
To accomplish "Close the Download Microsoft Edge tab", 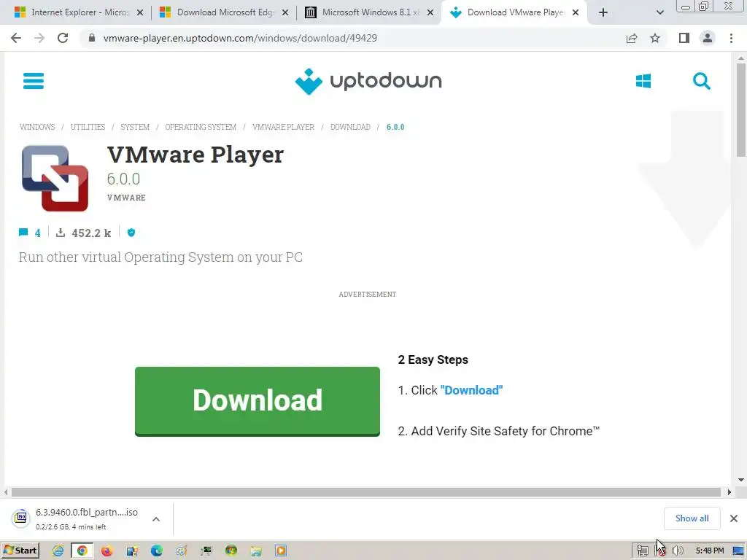I will (x=285, y=13).
